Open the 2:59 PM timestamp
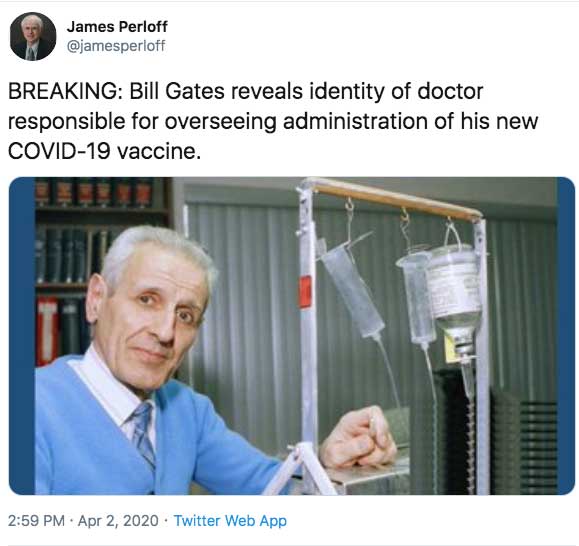This screenshot has width=579, height=546. (36, 521)
